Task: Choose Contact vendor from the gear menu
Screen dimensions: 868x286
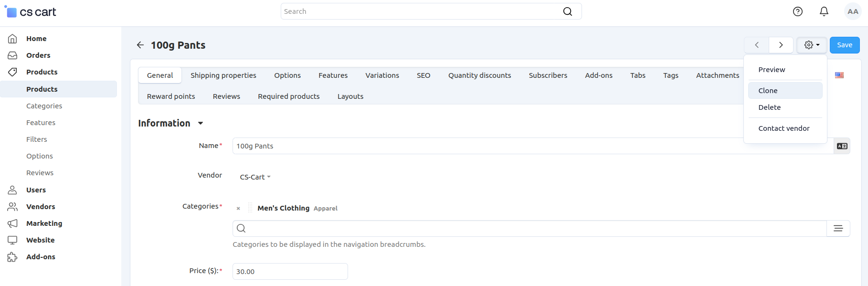Action: pos(785,128)
